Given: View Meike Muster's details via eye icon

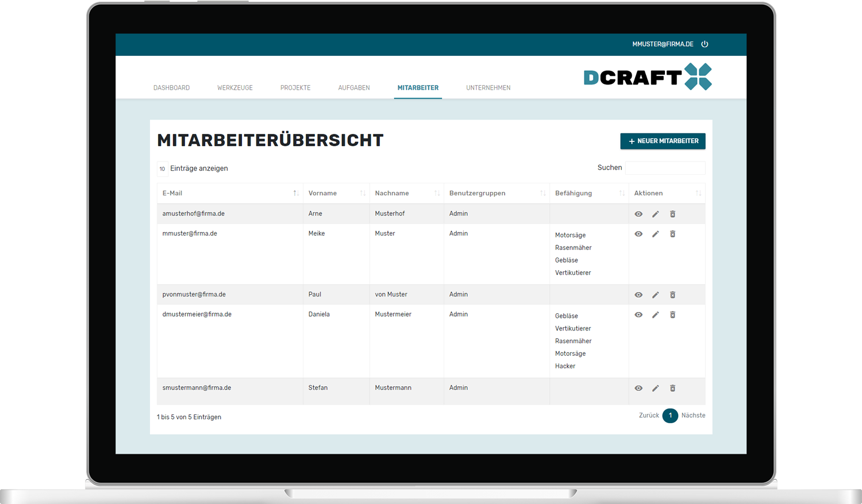Looking at the screenshot, I should point(638,234).
